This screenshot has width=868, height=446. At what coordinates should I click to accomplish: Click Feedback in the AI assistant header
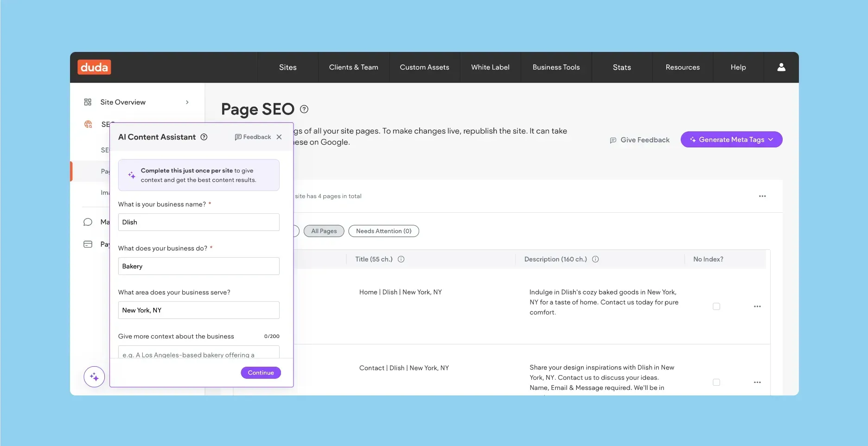[253, 137]
